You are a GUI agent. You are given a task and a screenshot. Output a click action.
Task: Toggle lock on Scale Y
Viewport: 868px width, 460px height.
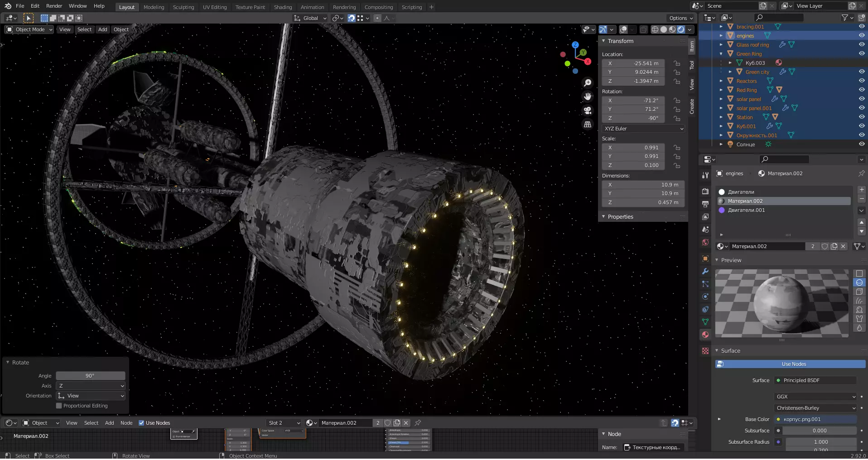point(677,157)
